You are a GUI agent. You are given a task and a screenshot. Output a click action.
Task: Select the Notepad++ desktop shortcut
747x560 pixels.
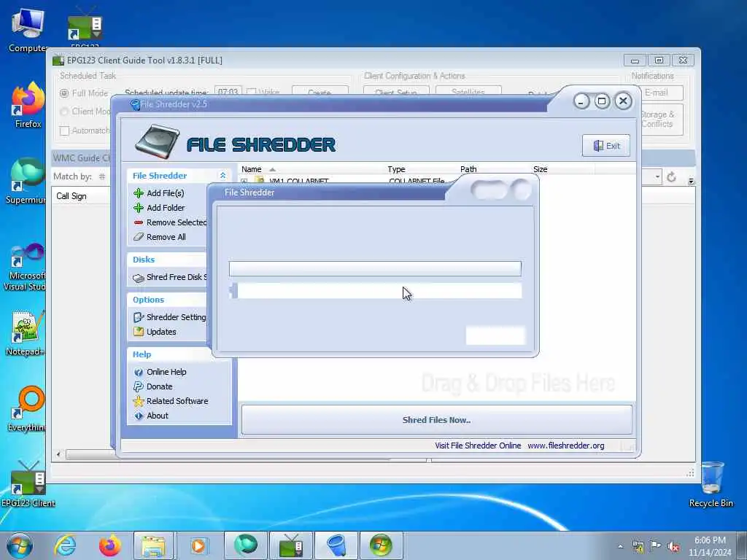pos(26,333)
